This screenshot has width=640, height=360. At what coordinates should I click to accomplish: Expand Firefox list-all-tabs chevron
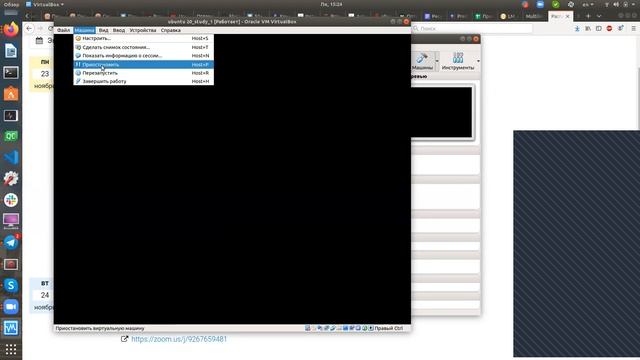(x=599, y=16)
